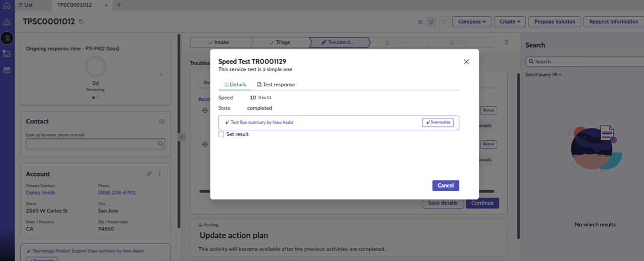Image resolution: width=644 pixels, height=261 pixels.
Task: Click the street value 2560 W Carlos St
Action: pyautogui.click(x=47, y=211)
